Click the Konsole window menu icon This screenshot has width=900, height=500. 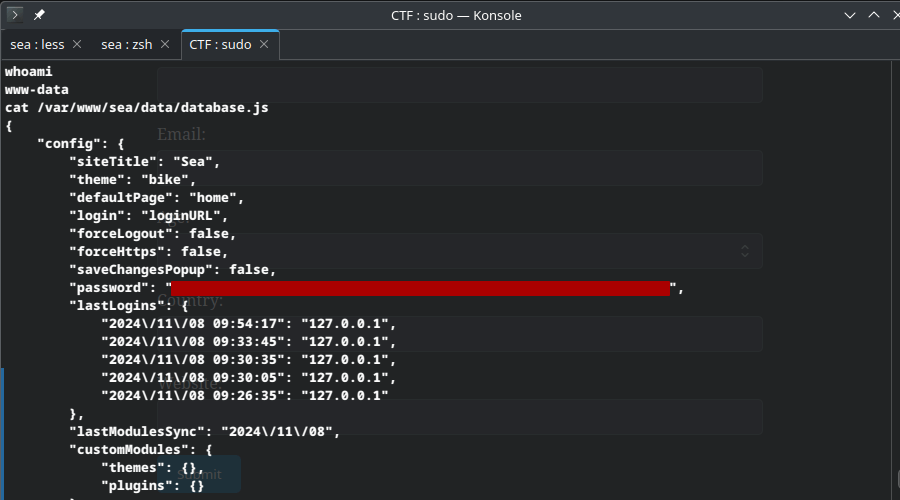(15, 15)
